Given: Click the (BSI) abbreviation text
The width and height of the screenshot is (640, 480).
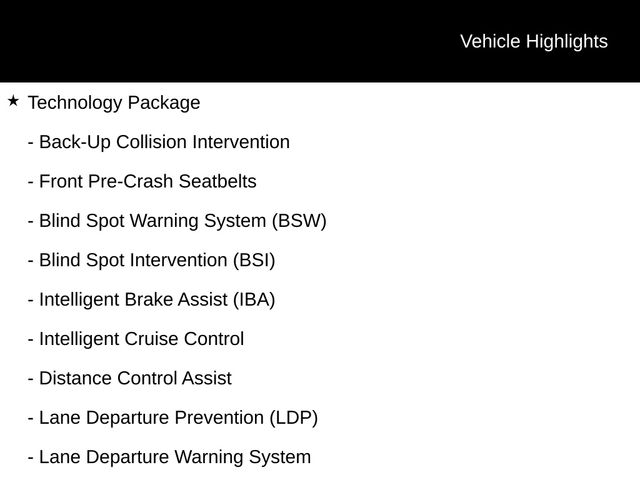Looking at the screenshot, I should click(254, 260).
